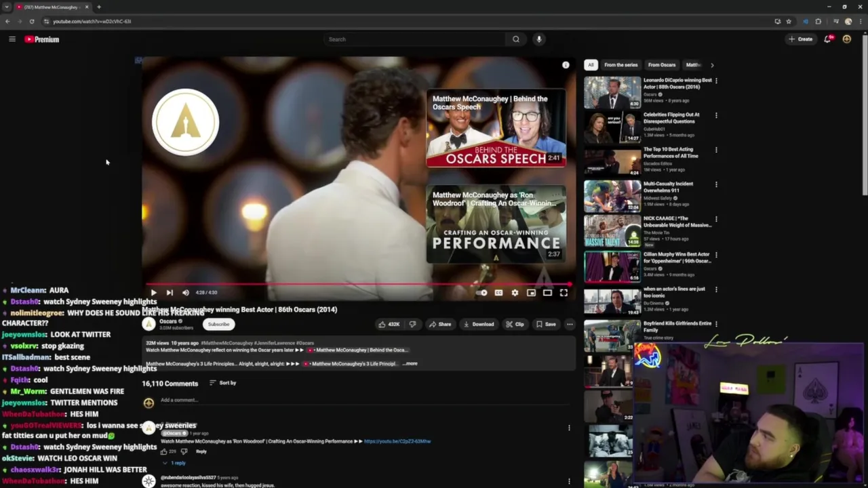Open Cillian Murphy Wins Best Actor thumbnail
This screenshot has height=488, width=868.
(612, 266)
